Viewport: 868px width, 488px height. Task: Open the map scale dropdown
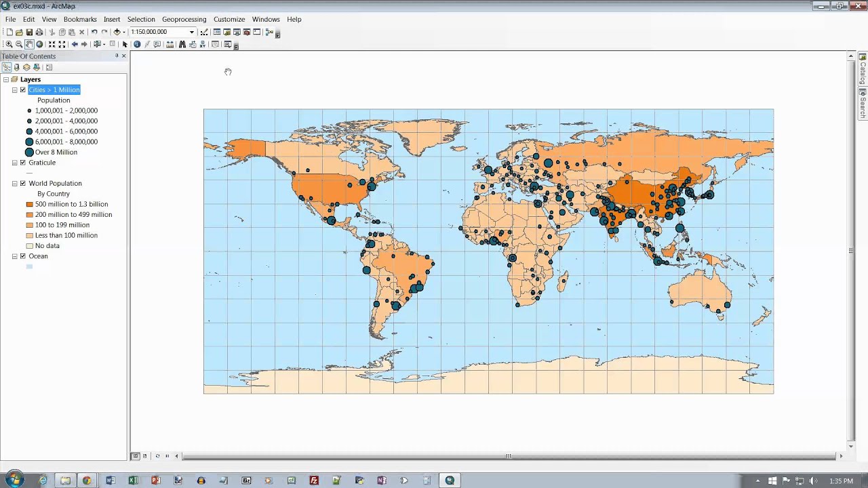tap(192, 32)
